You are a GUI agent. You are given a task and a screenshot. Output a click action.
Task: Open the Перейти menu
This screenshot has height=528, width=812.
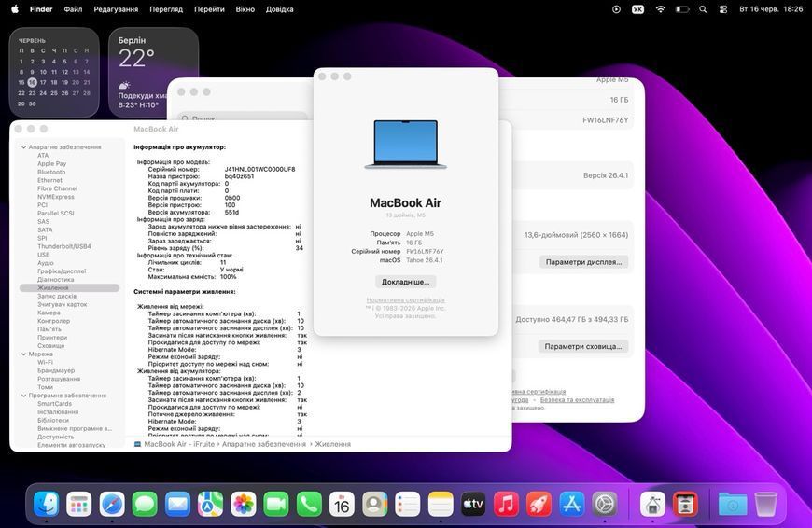(209, 9)
